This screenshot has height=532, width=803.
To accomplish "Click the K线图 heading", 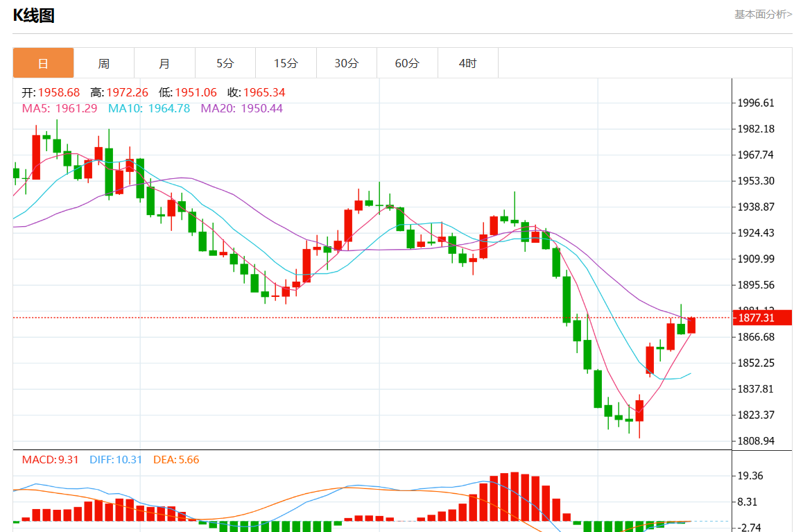I will click(34, 15).
